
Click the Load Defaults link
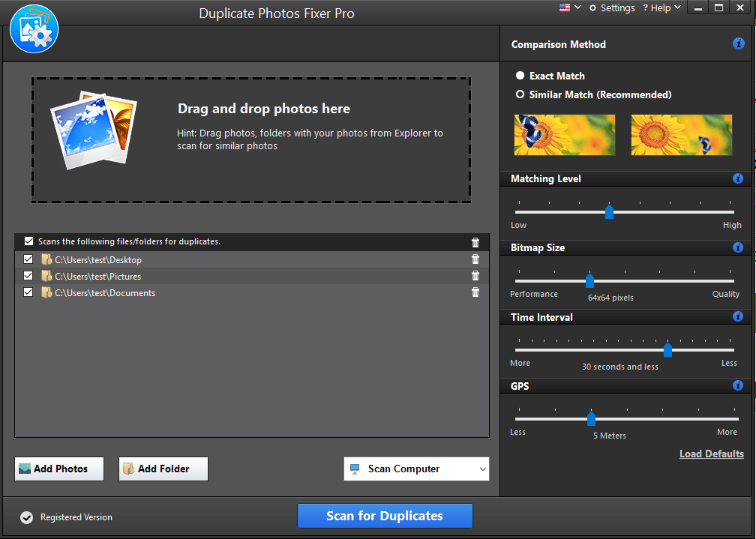pos(711,454)
